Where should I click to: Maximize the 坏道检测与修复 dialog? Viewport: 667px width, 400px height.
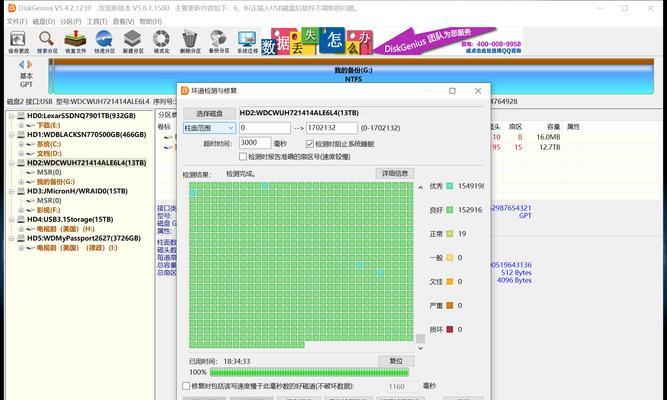click(452, 91)
